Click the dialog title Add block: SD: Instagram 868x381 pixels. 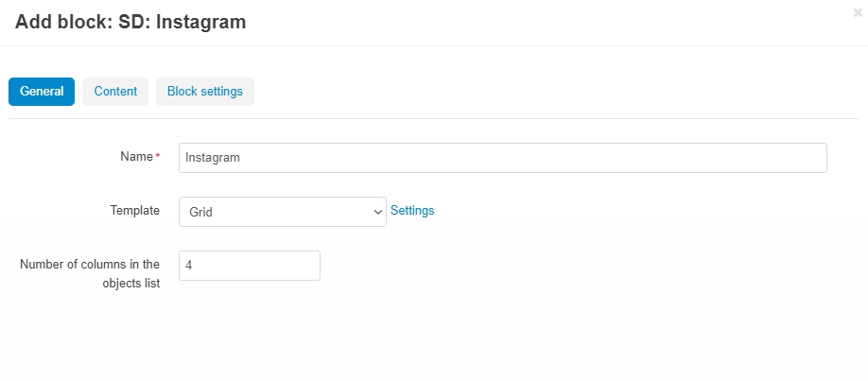[x=130, y=22]
